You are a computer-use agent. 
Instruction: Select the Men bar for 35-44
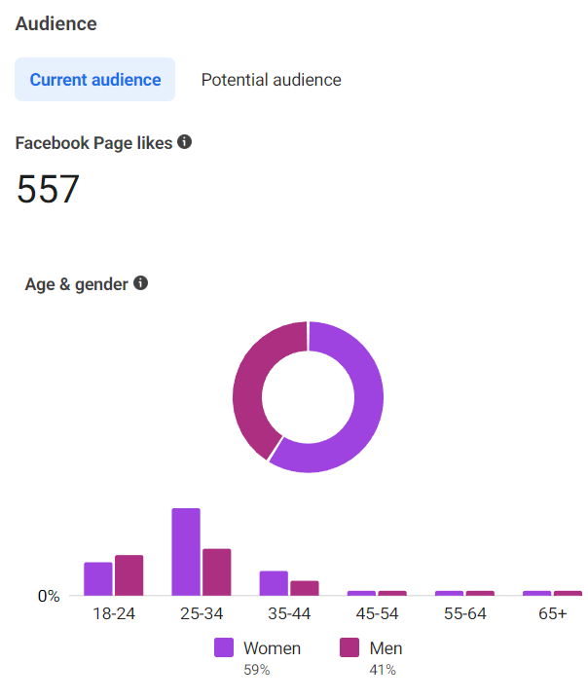point(305,588)
